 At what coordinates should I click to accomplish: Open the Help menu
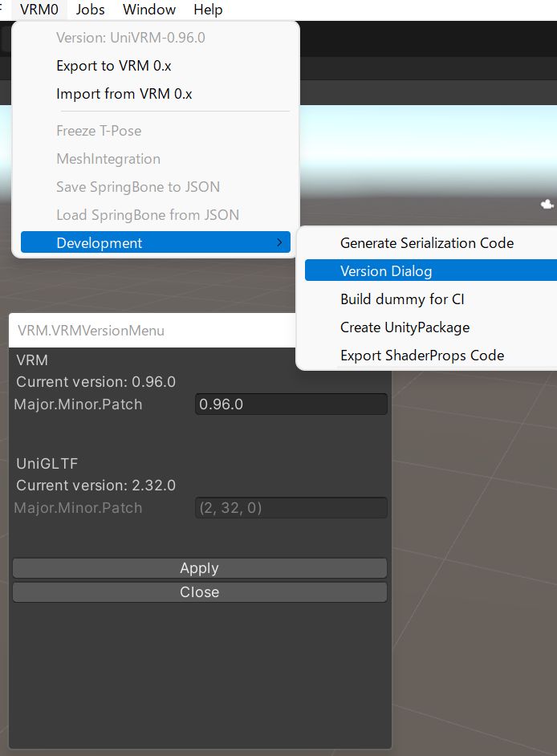208,10
